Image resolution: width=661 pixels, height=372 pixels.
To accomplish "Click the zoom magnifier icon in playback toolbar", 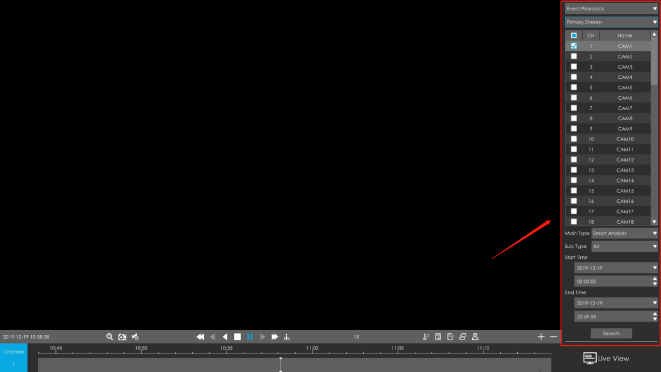I will pos(110,337).
